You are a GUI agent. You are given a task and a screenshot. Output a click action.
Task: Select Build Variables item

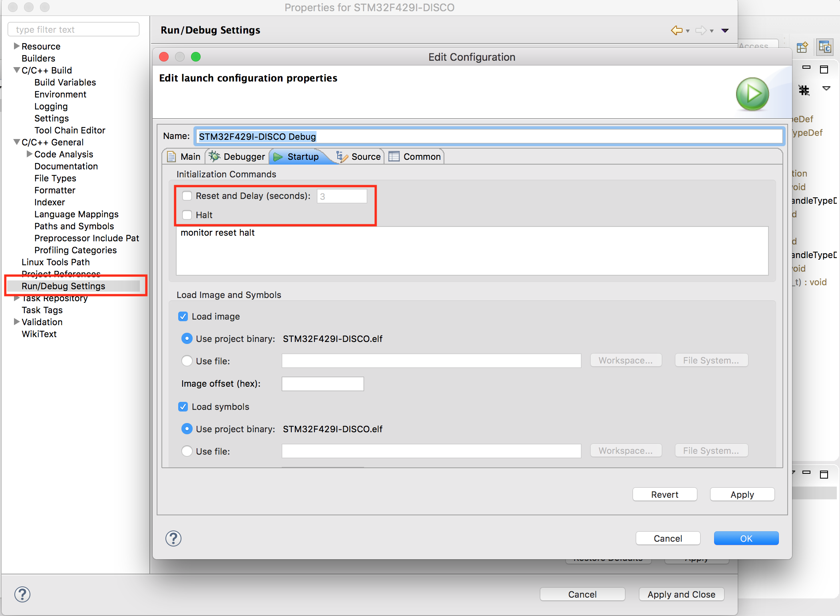point(65,82)
